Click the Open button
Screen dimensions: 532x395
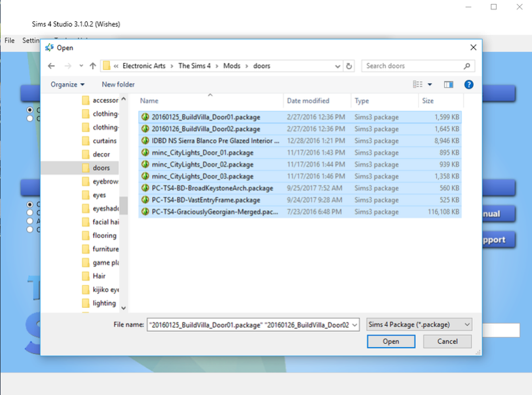[391, 341]
